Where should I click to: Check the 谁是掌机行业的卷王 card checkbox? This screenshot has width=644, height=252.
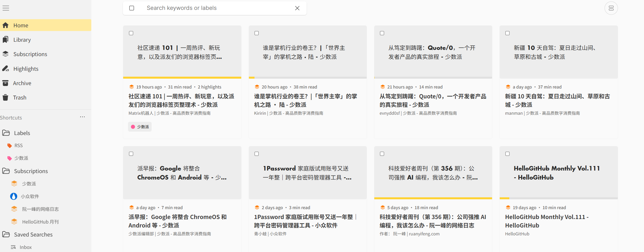[x=256, y=33]
